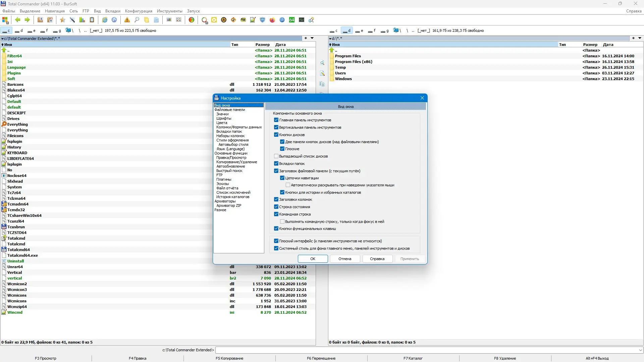Click the green back arrow in toolbar
The image size is (644, 362).
[17, 20]
